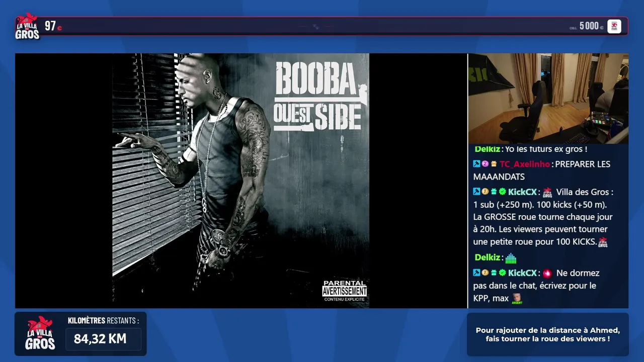Select the 5 000 € objective value
The image size is (644, 362).
tap(591, 26)
